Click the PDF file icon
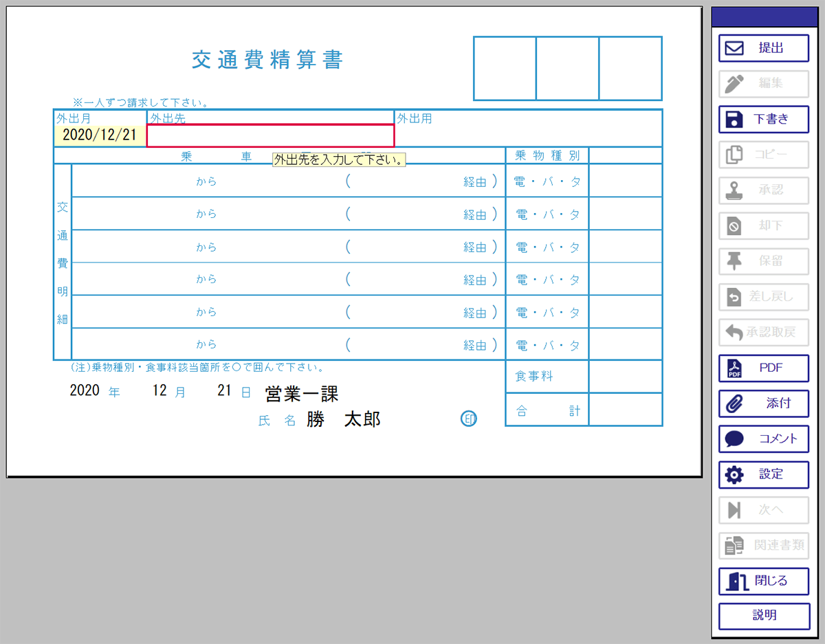The height and width of the screenshot is (644, 825). pos(734,368)
